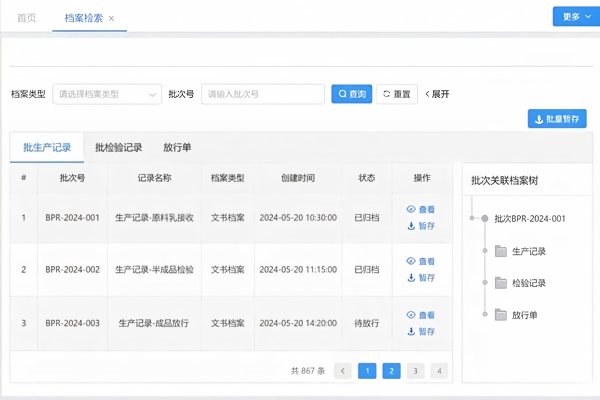Click 生产记录-半成品检验 record name

pyautogui.click(x=154, y=269)
